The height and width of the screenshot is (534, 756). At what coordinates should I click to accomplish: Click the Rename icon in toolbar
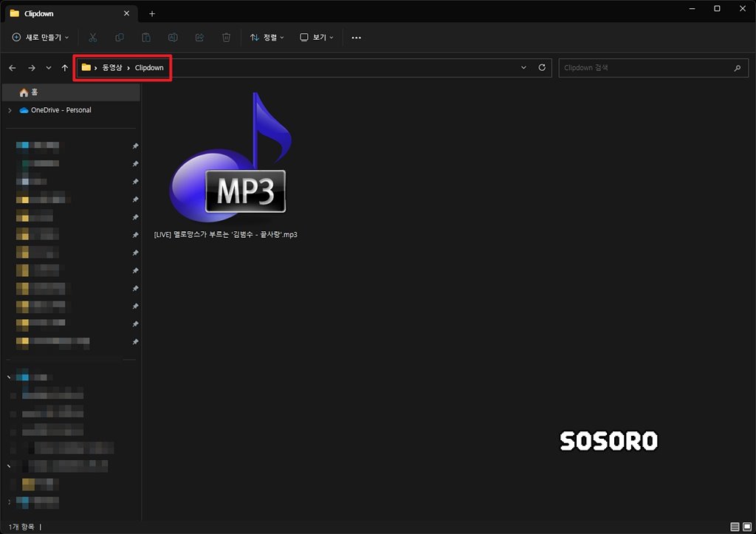[173, 37]
